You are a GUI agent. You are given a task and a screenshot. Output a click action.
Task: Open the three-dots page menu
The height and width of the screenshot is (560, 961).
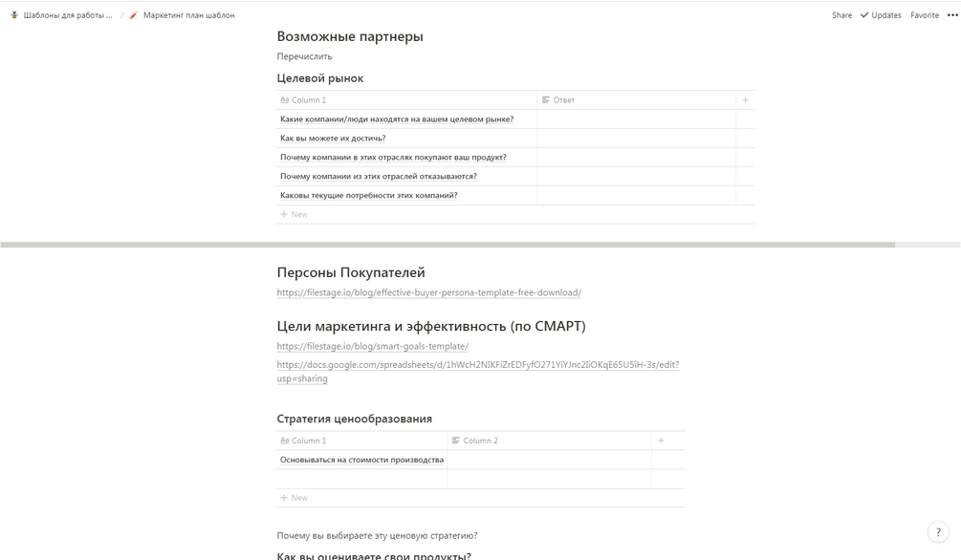click(952, 15)
